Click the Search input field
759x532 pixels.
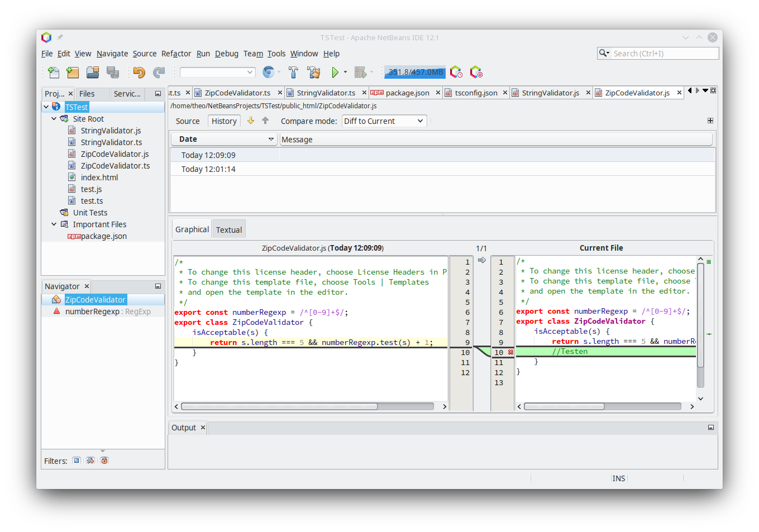pyautogui.click(x=665, y=54)
